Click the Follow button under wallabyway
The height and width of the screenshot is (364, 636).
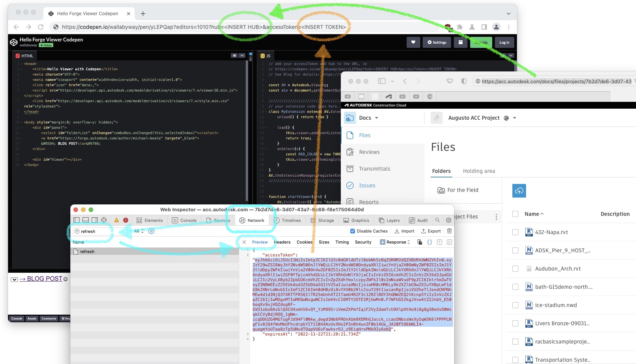46,45
